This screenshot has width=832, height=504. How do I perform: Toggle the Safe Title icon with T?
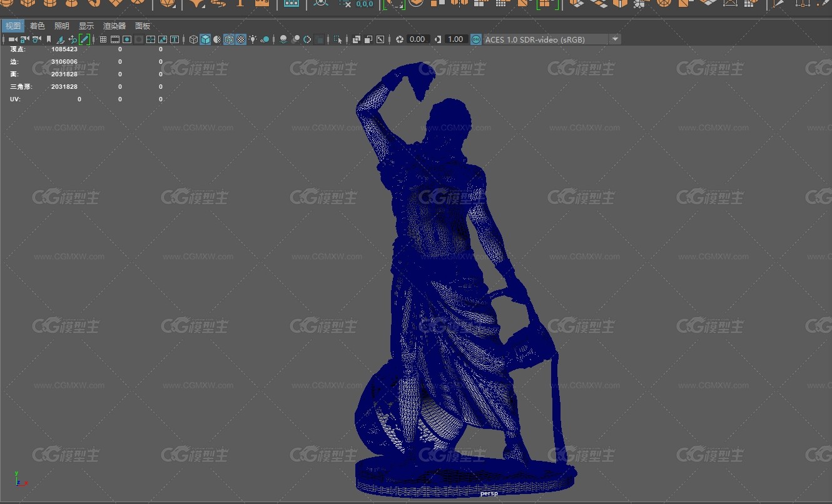click(x=175, y=39)
